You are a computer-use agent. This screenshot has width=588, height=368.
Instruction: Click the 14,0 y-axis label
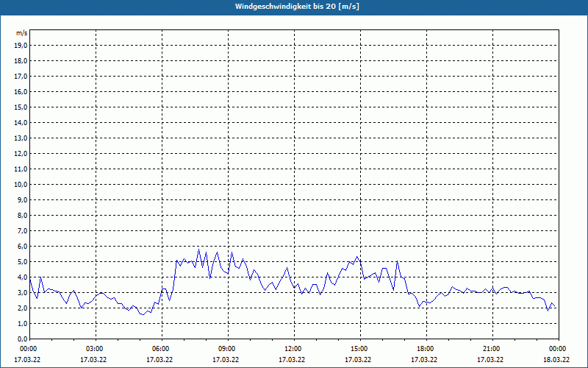pos(21,122)
